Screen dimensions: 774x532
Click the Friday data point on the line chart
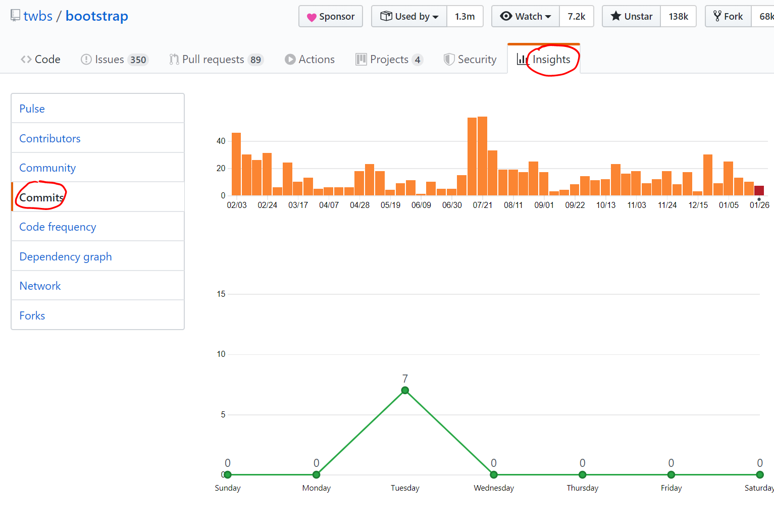pos(671,474)
